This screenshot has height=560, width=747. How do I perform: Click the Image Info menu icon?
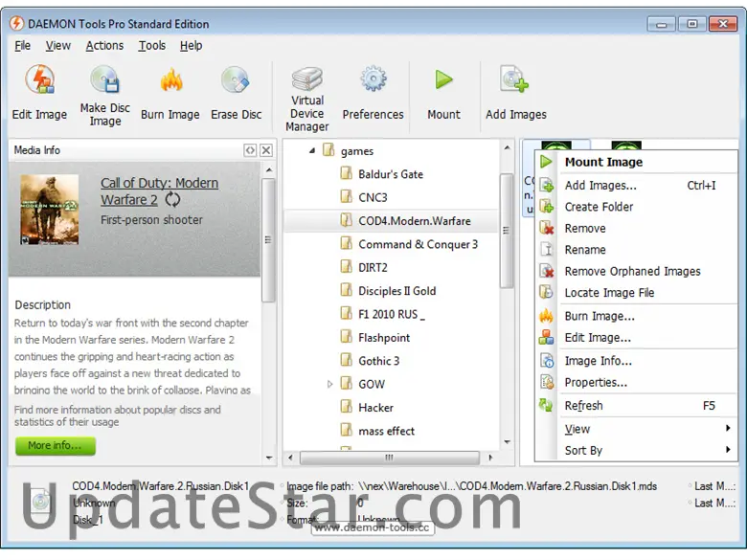(x=547, y=361)
